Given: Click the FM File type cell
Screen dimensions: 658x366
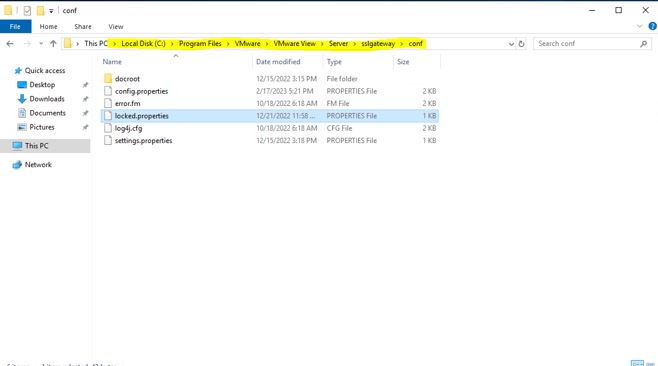Looking at the screenshot, I should [338, 103].
